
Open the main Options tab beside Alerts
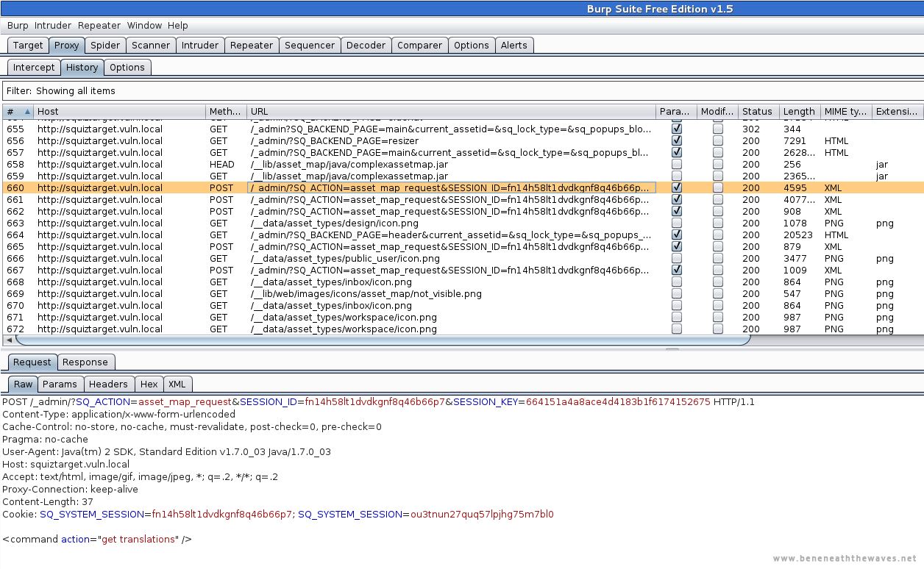(x=472, y=45)
